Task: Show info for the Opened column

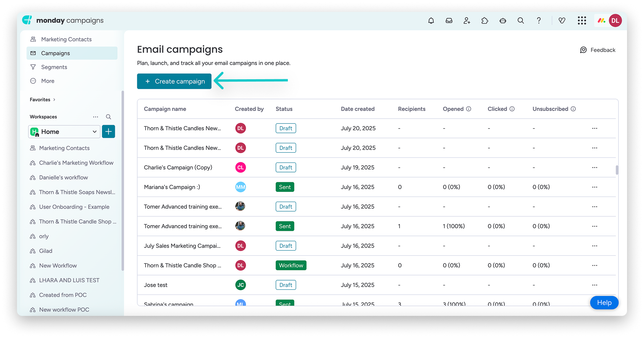Action: 469,109
